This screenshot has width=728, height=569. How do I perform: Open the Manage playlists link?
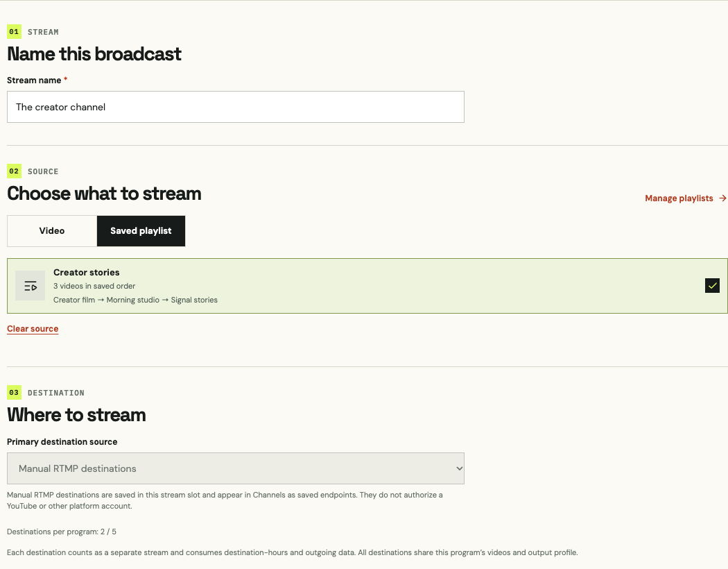click(x=686, y=198)
